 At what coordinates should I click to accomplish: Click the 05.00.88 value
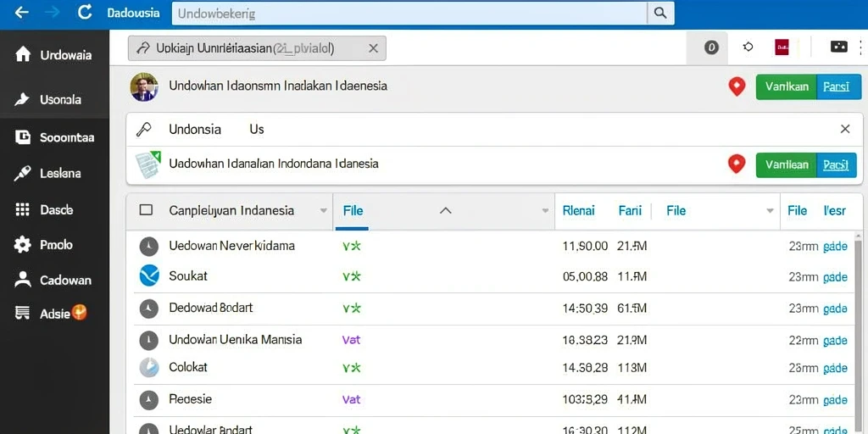coord(585,276)
